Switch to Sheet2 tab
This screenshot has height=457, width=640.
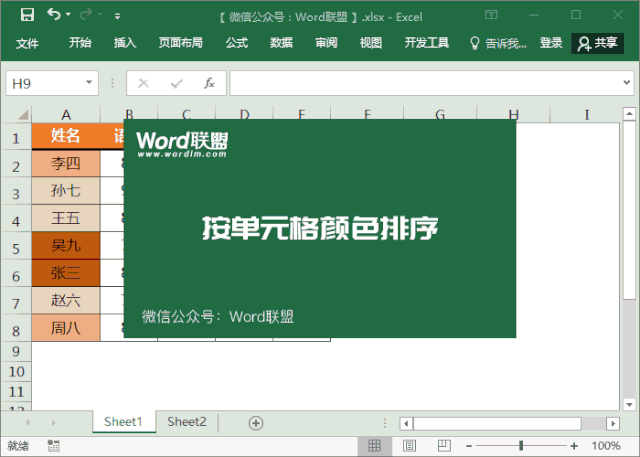click(187, 422)
